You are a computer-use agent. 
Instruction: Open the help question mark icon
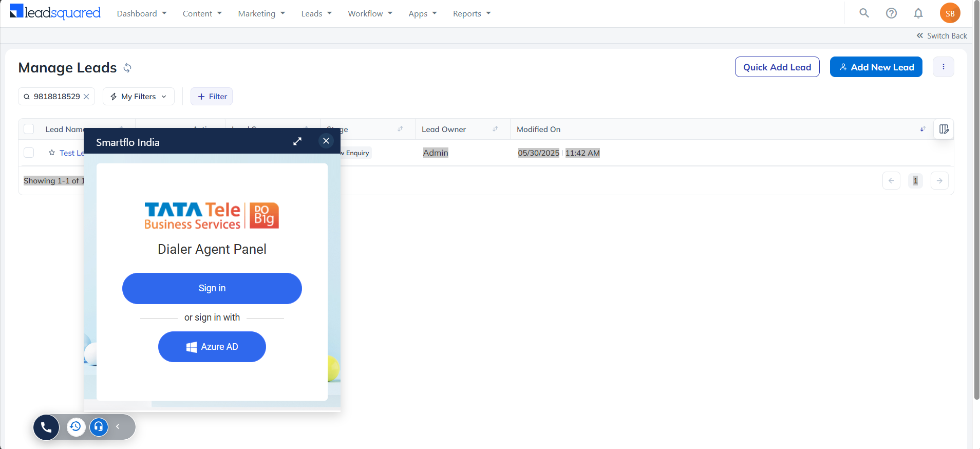892,13
